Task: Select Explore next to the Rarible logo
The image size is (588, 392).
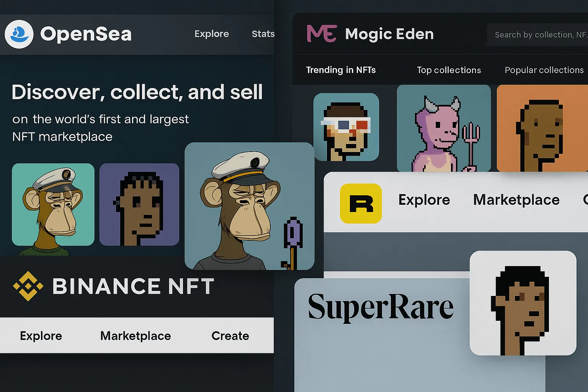Action: coord(424,199)
